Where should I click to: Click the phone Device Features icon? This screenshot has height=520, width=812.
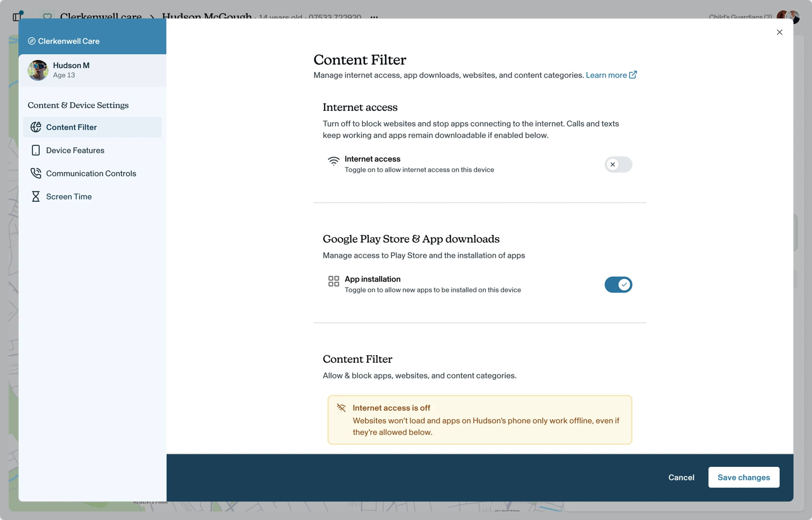tap(36, 150)
